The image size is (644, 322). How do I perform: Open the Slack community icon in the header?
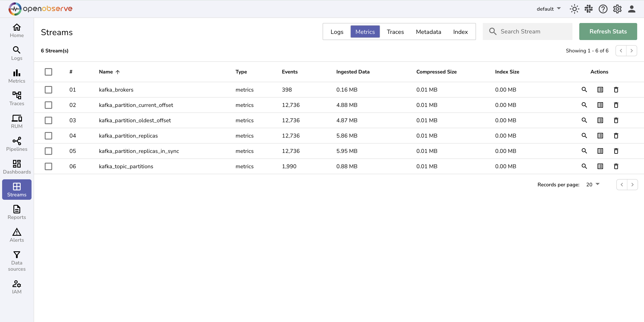tap(588, 9)
